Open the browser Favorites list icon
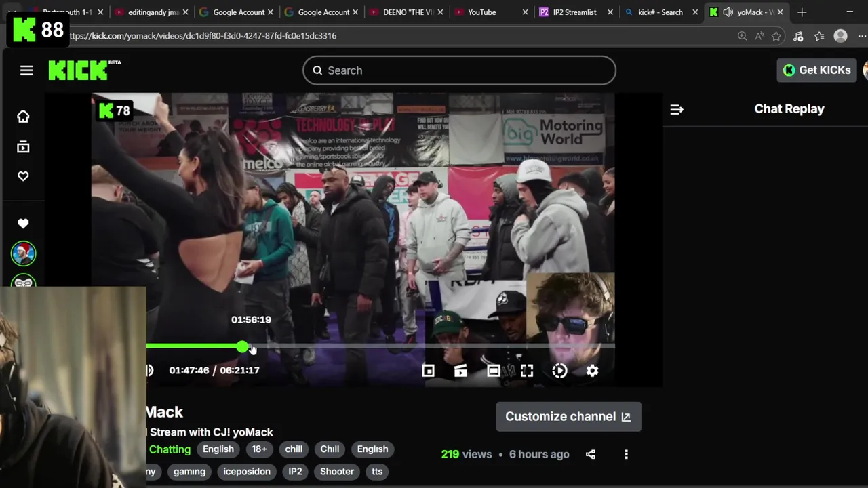868x488 pixels. click(x=819, y=36)
